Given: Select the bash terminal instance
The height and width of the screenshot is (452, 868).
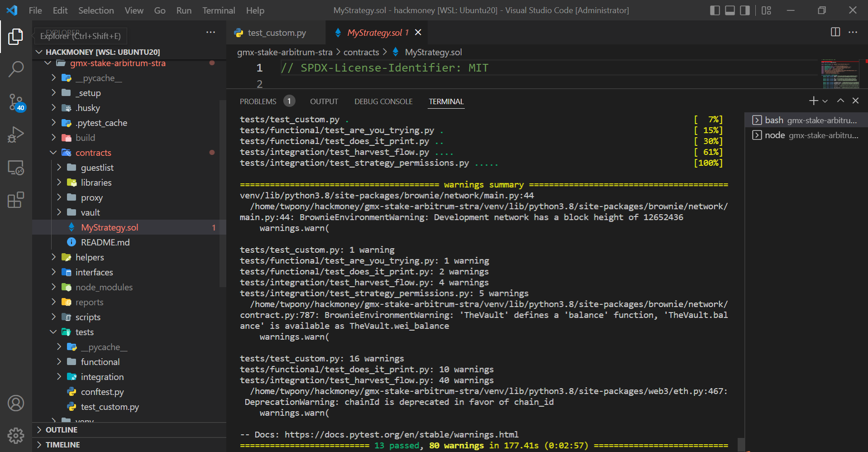Looking at the screenshot, I should [x=806, y=120].
